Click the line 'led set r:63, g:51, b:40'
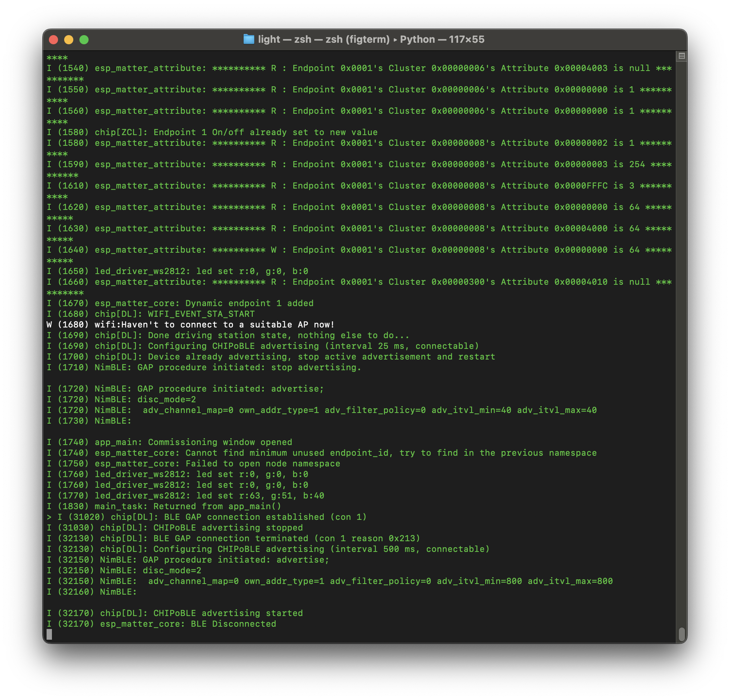The width and height of the screenshot is (730, 700). [x=185, y=495]
